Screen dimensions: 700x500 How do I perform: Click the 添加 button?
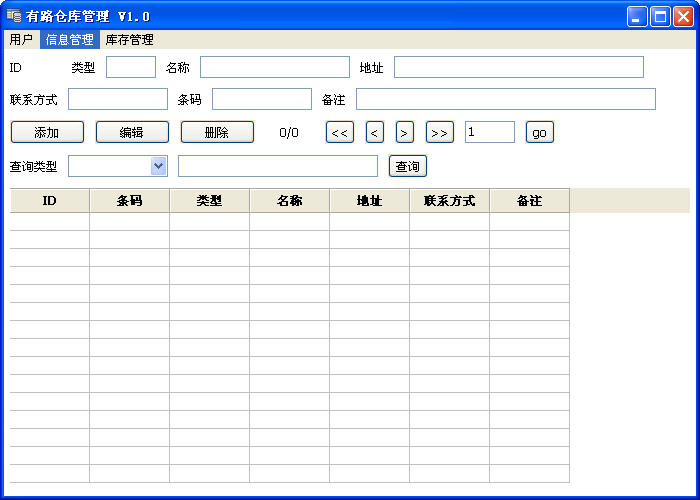point(47,132)
